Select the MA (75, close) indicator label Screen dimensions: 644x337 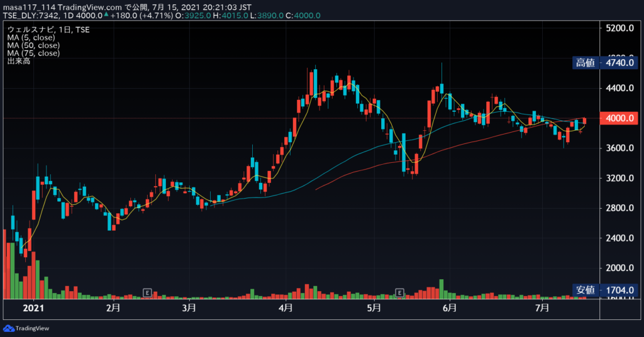pyautogui.click(x=33, y=53)
